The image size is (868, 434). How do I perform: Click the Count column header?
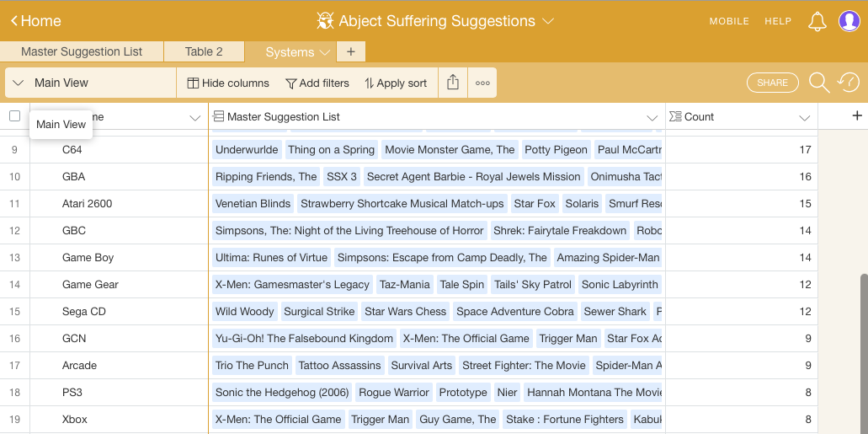[x=742, y=116]
